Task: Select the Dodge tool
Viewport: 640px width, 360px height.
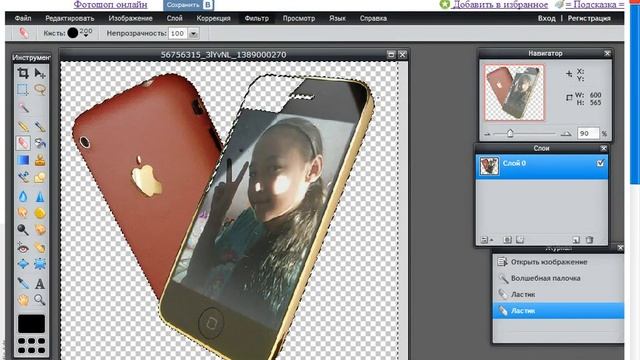Action: [x=23, y=229]
